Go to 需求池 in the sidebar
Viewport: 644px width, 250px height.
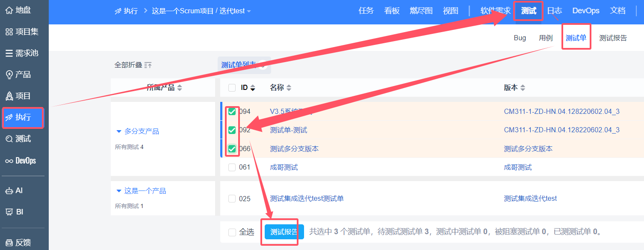pos(22,53)
